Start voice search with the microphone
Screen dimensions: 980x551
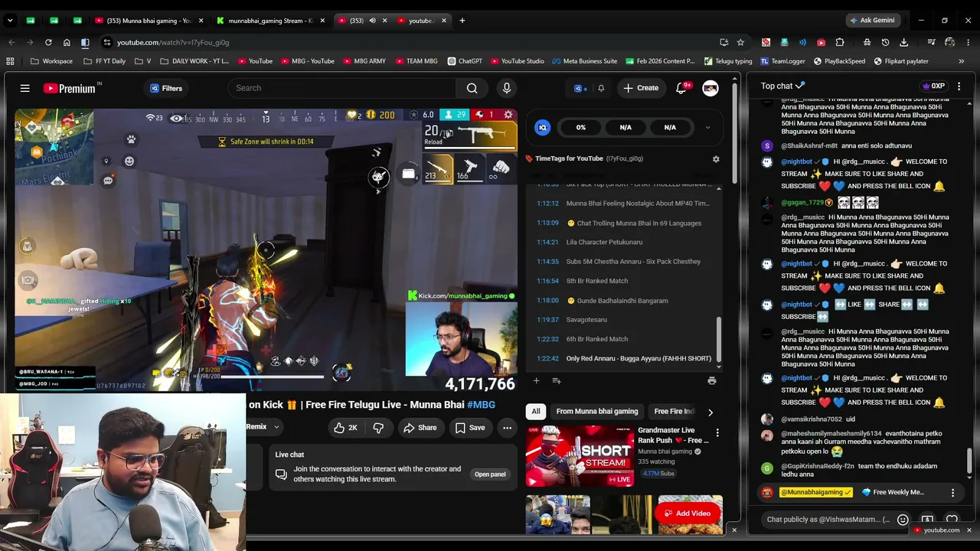pos(506,88)
